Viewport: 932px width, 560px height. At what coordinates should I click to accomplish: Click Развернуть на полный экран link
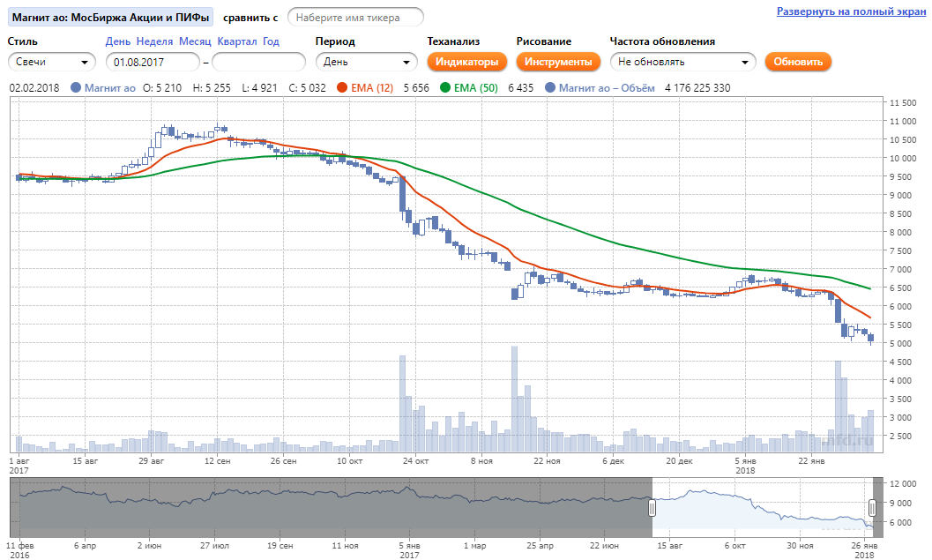pyautogui.click(x=851, y=11)
